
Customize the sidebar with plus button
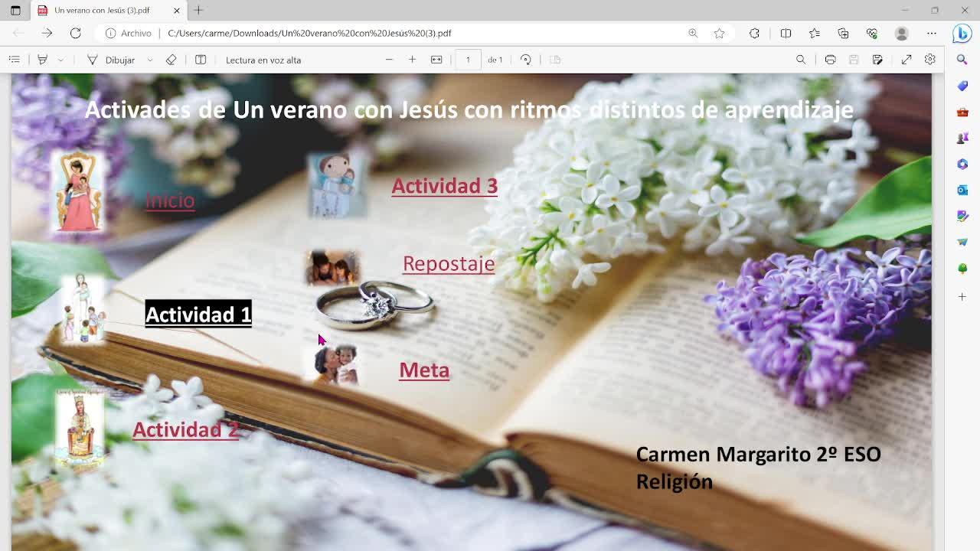tap(962, 296)
